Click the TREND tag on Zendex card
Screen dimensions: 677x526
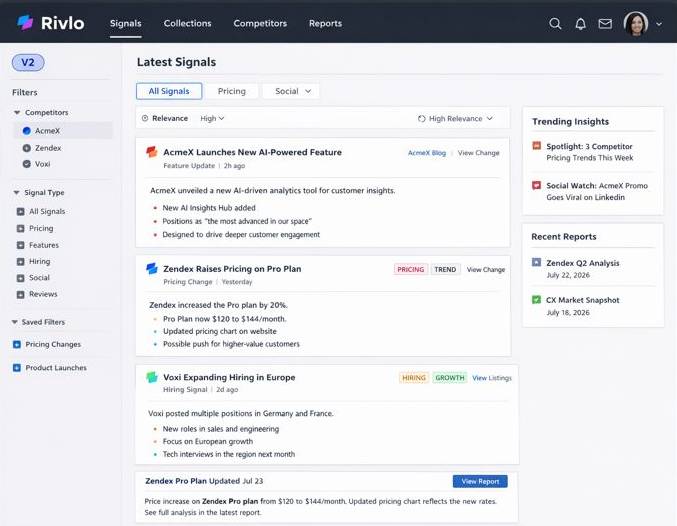[445, 269]
